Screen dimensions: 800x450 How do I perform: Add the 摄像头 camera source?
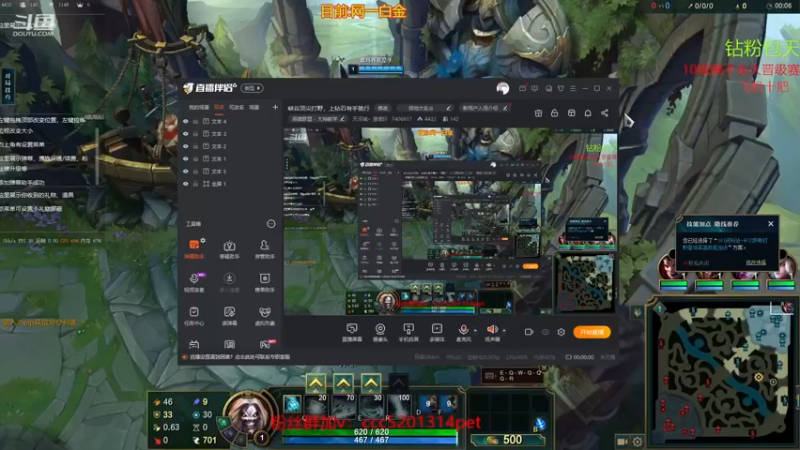tap(380, 332)
